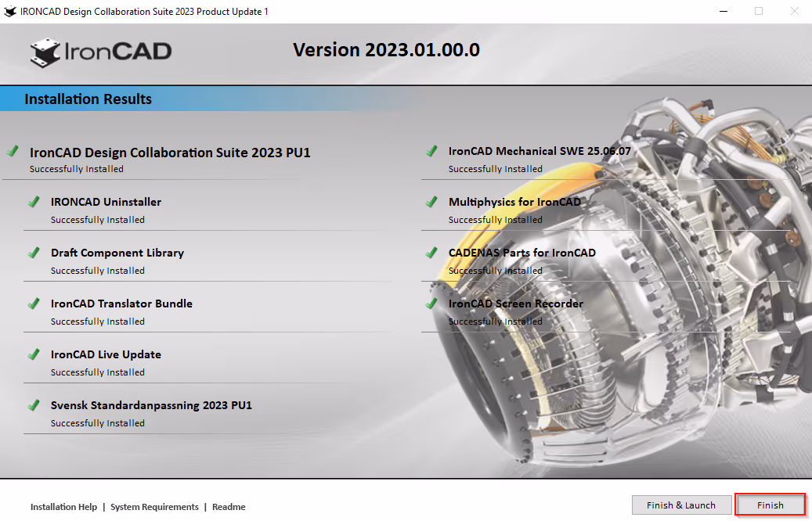Viewport: 812px width, 521px height.
Task: Click the green checkmark beside IronCAD Screen Recorder
Action: pos(431,304)
